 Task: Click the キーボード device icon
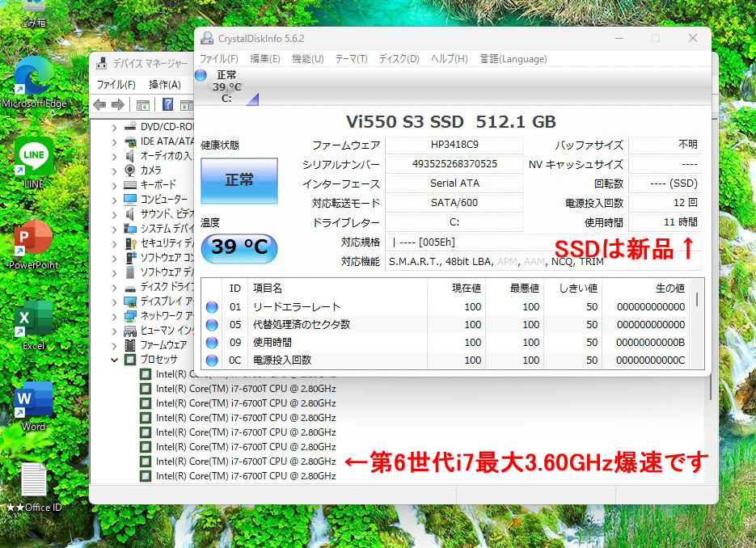point(130,184)
